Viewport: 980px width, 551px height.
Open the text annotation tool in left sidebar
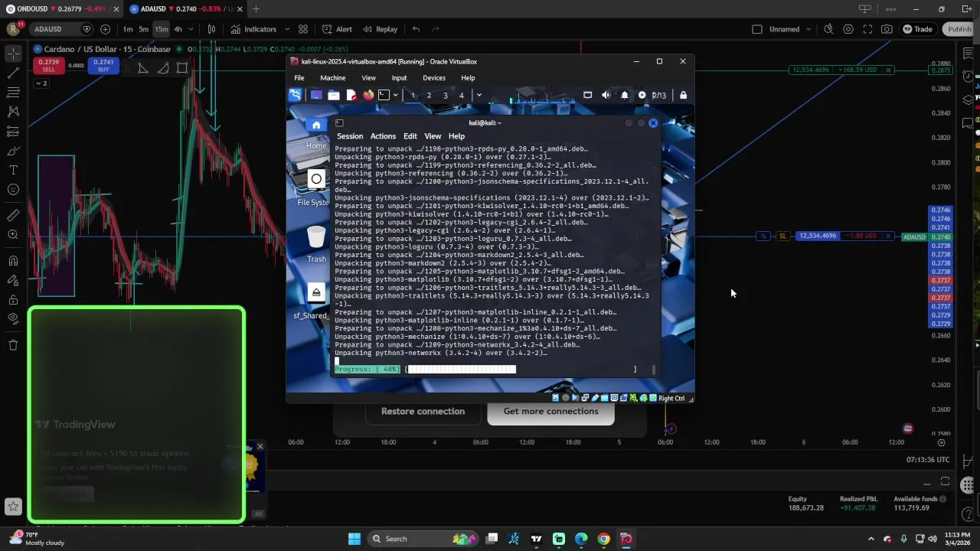click(x=13, y=170)
